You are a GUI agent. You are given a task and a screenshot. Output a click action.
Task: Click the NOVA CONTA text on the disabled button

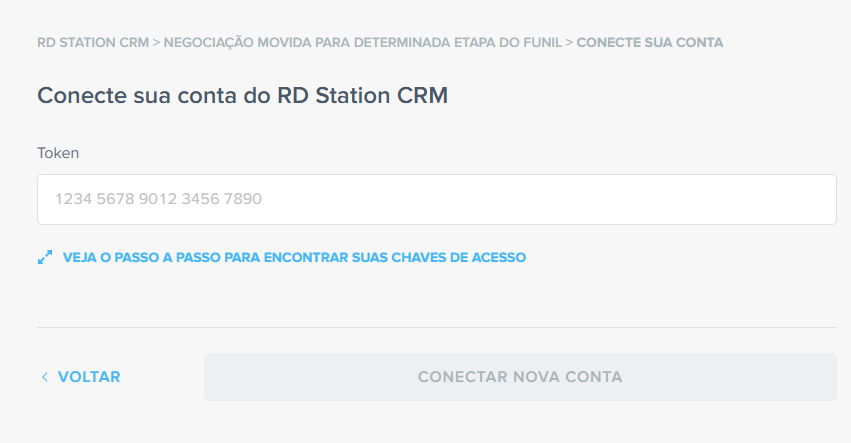click(x=567, y=377)
